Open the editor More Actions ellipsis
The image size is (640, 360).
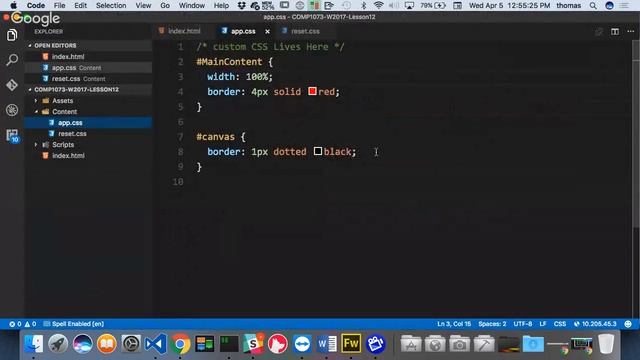(631, 31)
